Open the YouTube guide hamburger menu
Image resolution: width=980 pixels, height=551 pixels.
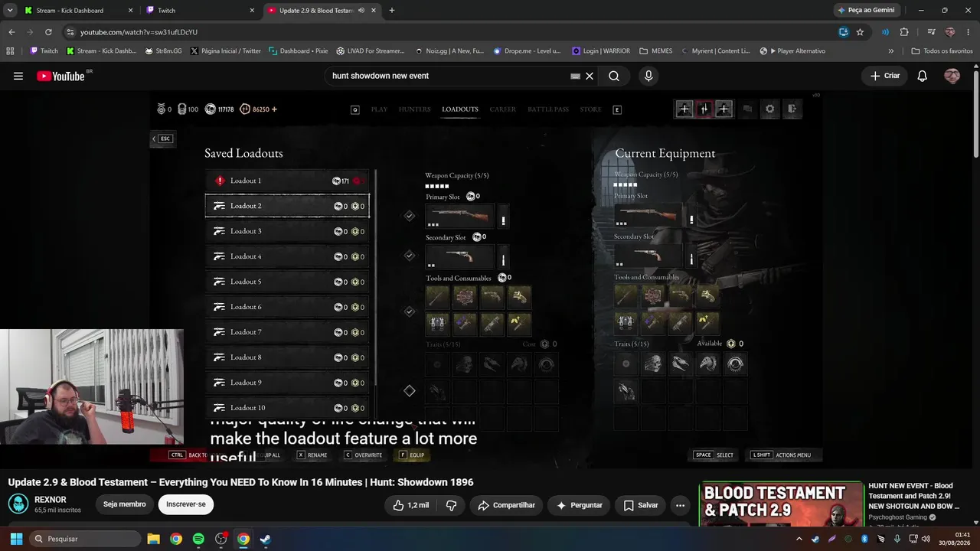(x=18, y=76)
